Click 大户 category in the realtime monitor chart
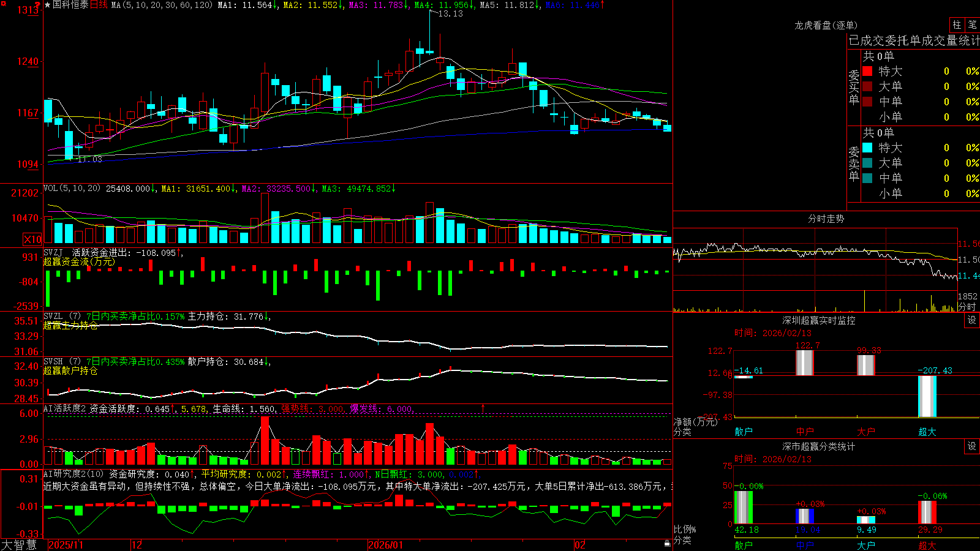This screenshot has width=980, height=551. click(x=866, y=432)
